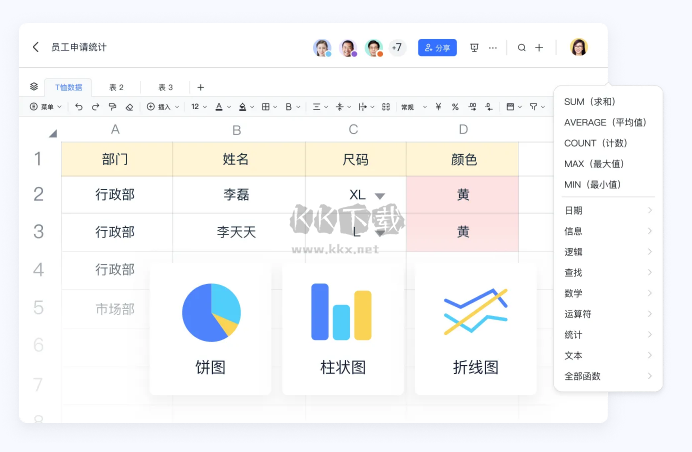
Task: Open the more options ellipsis
Action: point(493,48)
